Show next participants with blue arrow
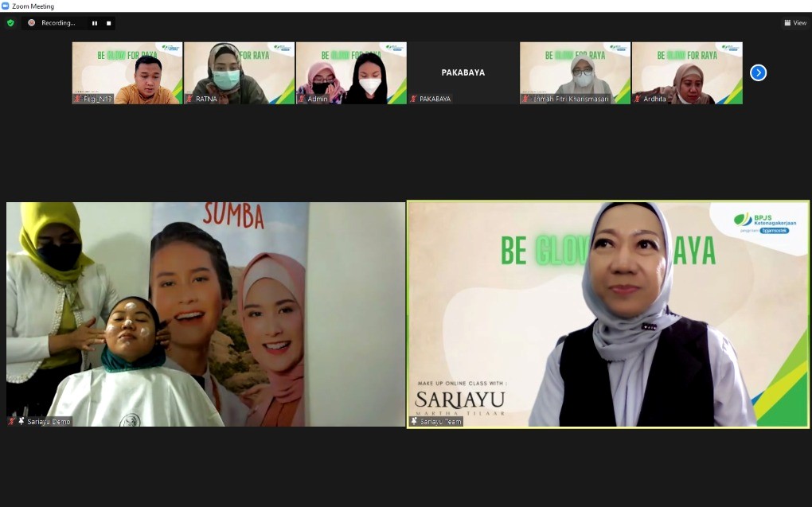This screenshot has height=507, width=812. [x=758, y=72]
